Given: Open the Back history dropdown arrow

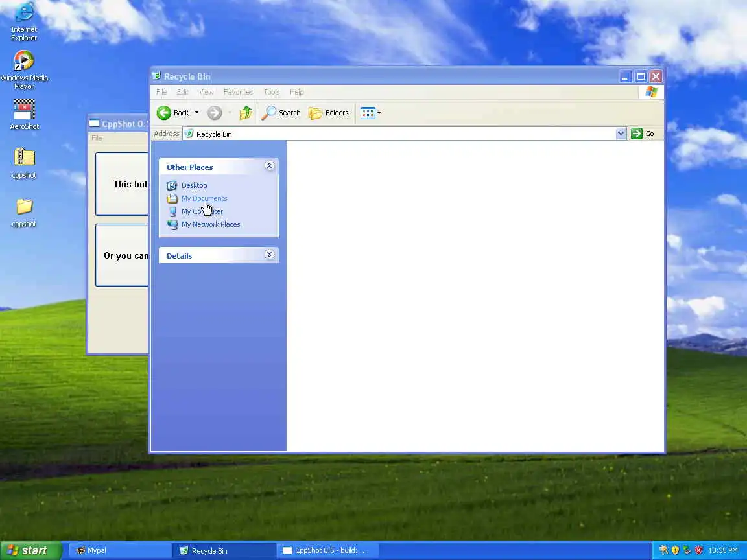Looking at the screenshot, I should click(196, 113).
